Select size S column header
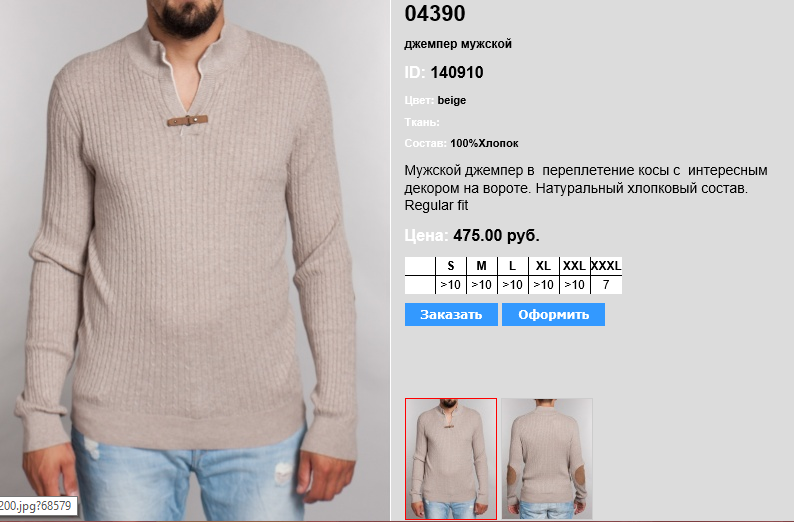Viewport: 794px width, 522px height. click(451, 266)
